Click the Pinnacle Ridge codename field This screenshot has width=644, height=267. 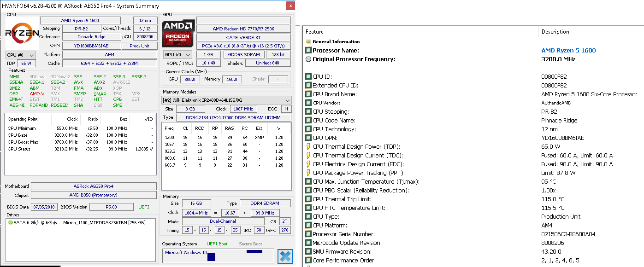pyautogui.click(x=91, y=37)
